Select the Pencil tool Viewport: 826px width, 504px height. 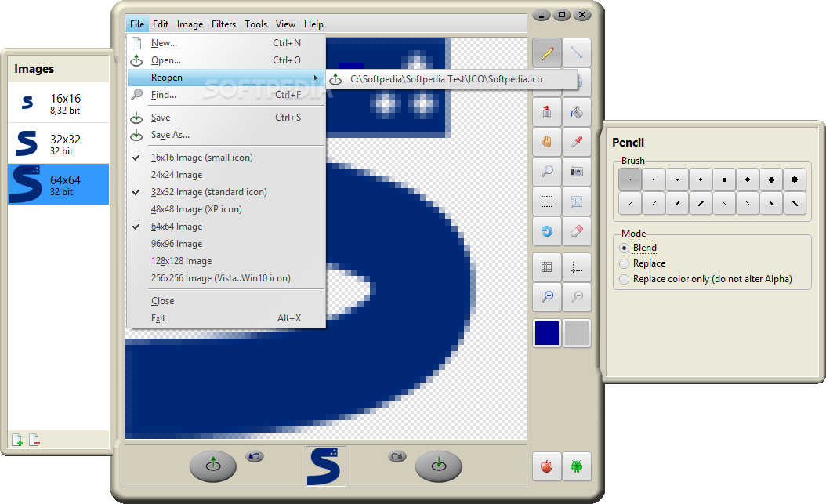[547, 53]
